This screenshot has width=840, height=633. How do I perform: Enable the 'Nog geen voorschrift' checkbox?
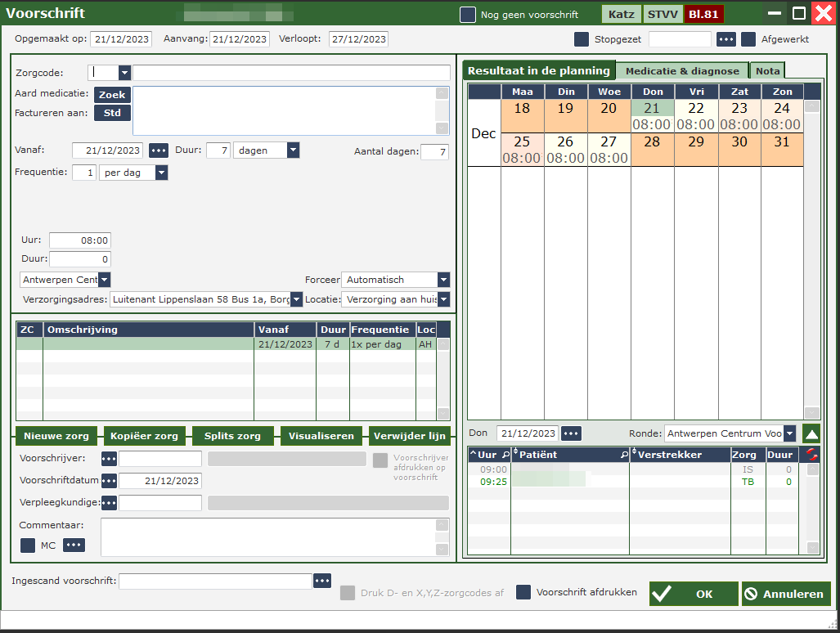(468, 15)
